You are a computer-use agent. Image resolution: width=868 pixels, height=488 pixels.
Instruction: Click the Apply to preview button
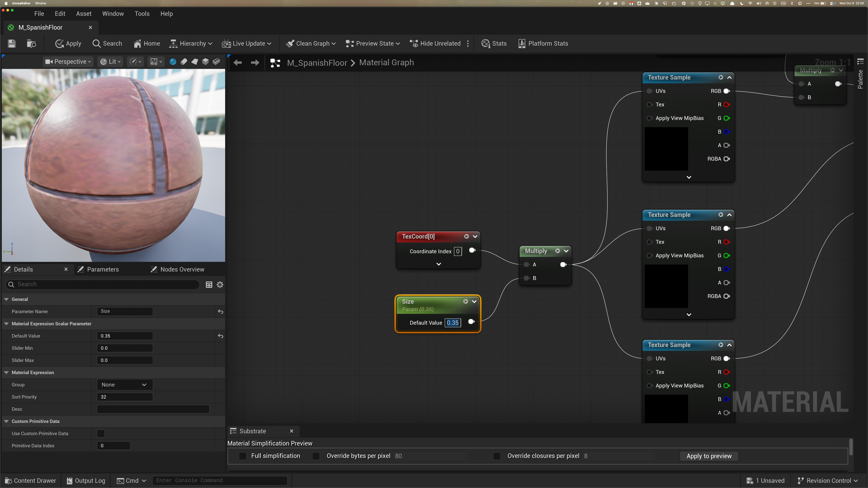tap(709, 456)
